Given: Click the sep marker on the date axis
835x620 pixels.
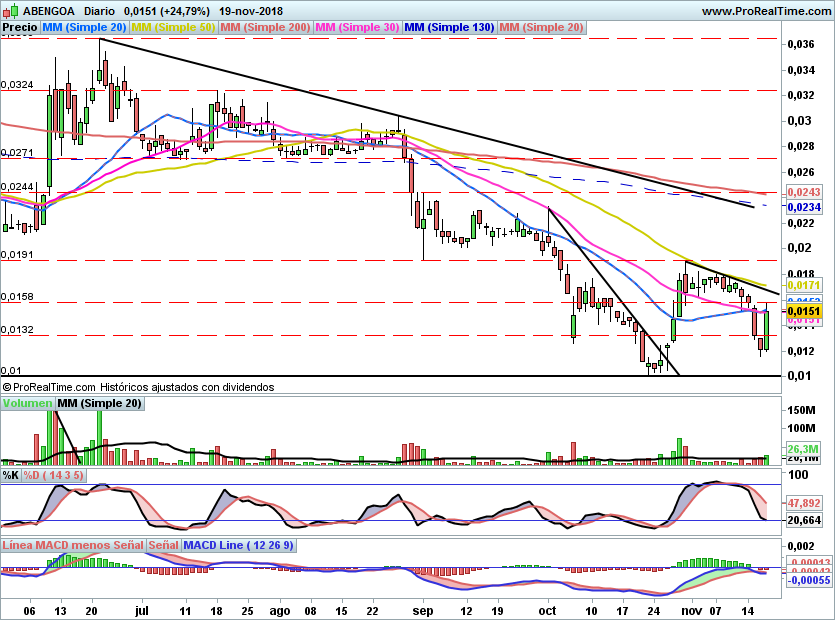Looking at the screenshot, I should [423, 608].
